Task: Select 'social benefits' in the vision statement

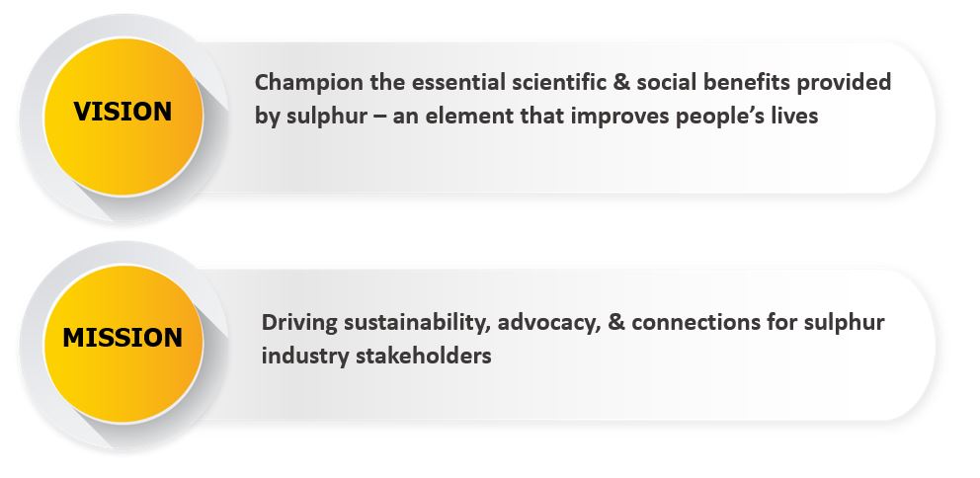Action: [712, 82]
